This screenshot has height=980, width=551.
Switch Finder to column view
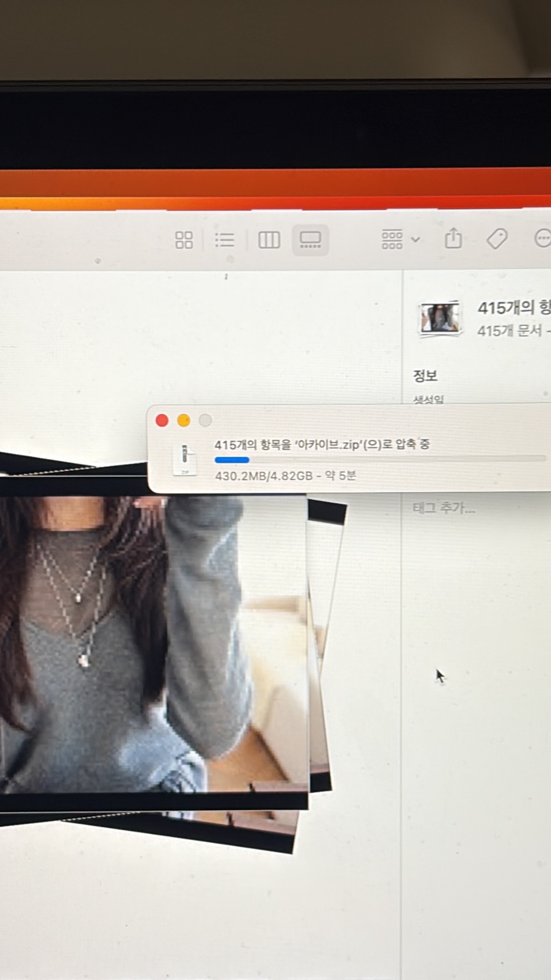[x=269, y=240]
